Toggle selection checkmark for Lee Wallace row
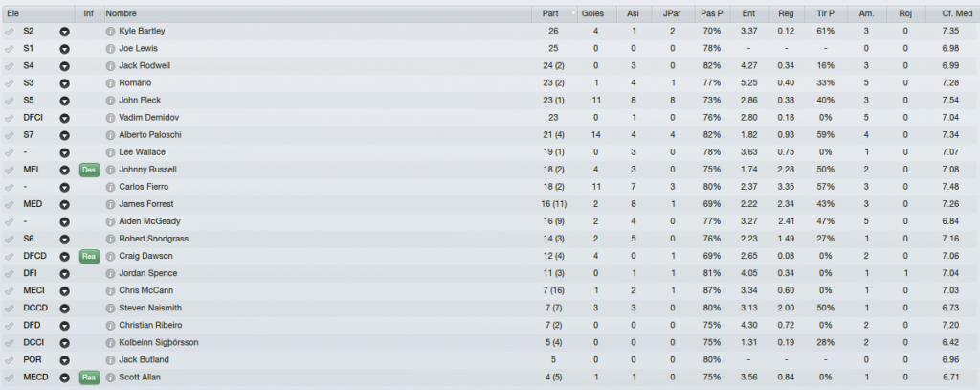This screenshot has height=390, width=980. pyautogui.click(x=10, y=152)
